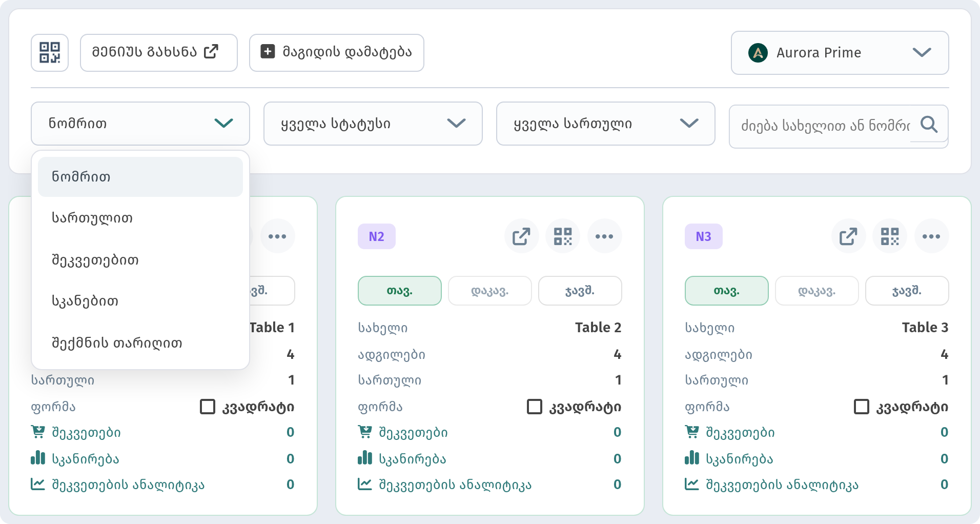Image resolution: width=980 pixels, height=524 pixels.
Task: Open შეკვეთები link on Table 2 card
Action: pos(403,432)
